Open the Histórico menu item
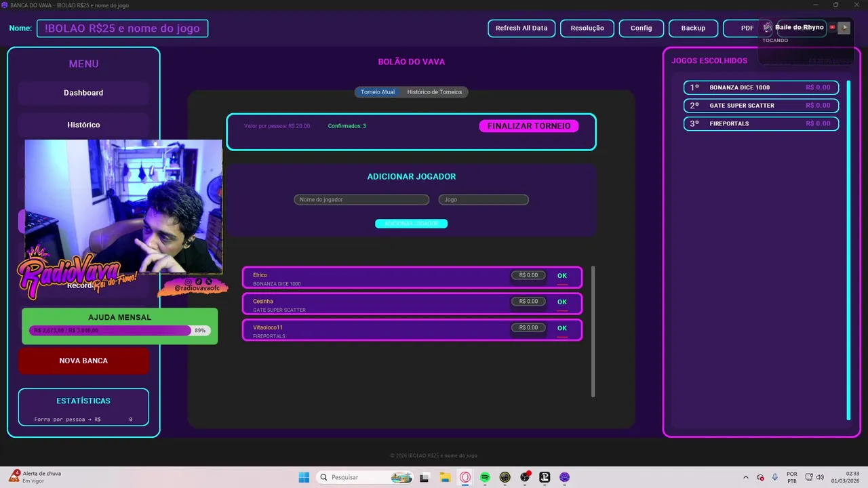 point(83,125)
